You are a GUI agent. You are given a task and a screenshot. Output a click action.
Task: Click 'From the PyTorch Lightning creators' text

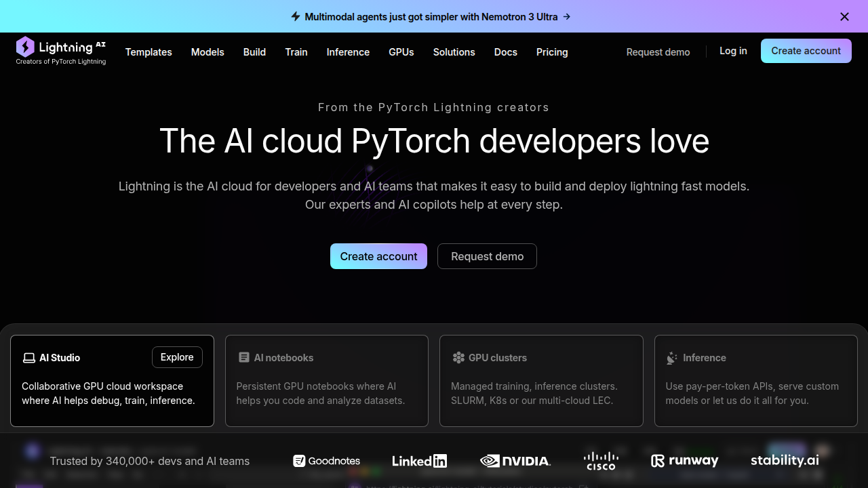point(433,107)
